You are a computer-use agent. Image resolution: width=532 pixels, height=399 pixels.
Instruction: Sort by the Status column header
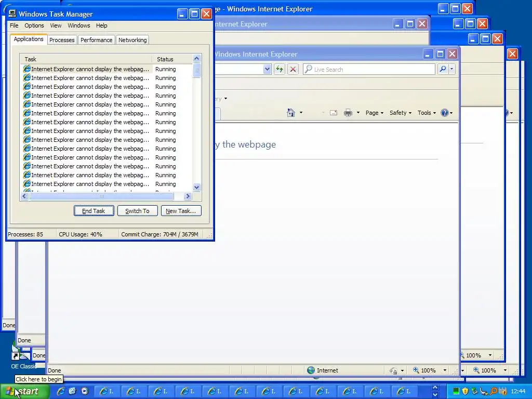coord(172,59)
